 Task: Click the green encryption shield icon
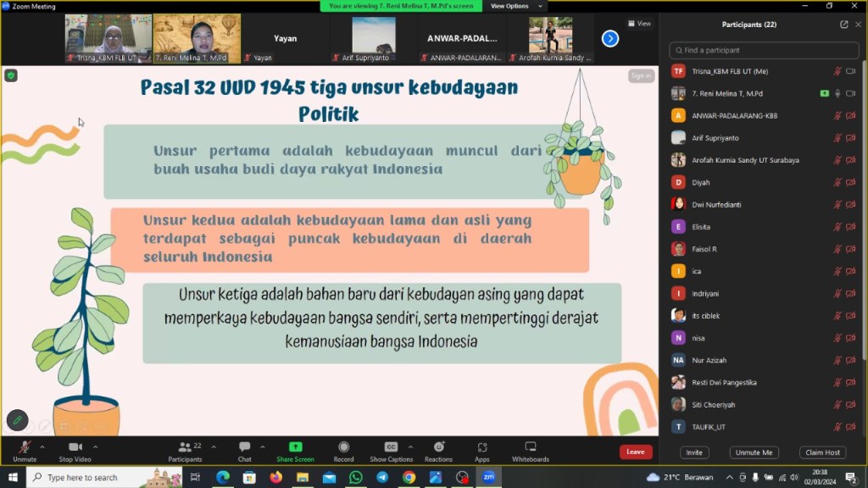click(11, 75)
